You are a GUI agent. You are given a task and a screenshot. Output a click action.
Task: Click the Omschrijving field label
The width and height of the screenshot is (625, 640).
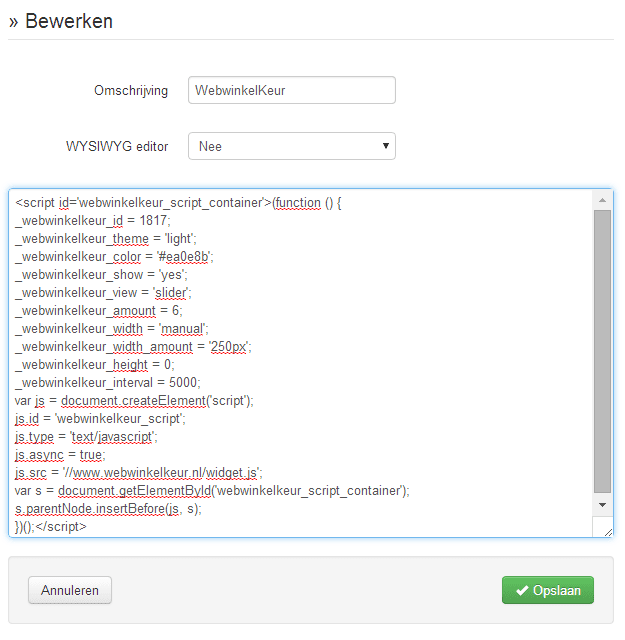coord(131,90)
